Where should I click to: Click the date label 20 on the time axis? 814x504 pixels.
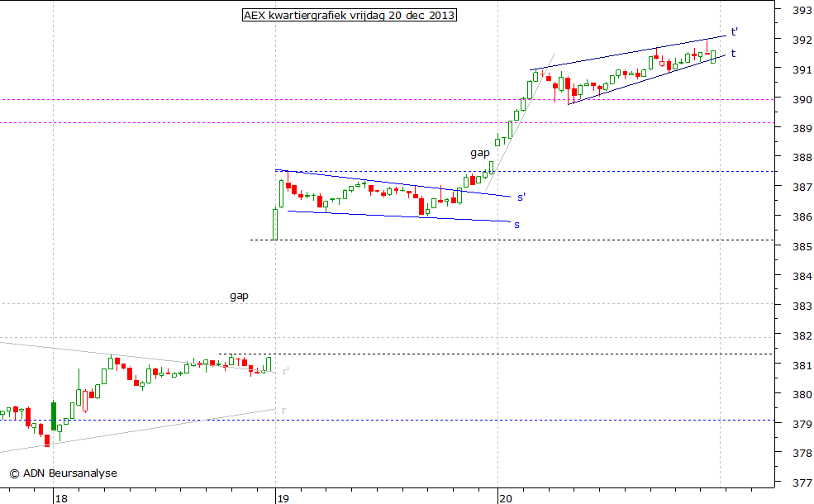505,499
